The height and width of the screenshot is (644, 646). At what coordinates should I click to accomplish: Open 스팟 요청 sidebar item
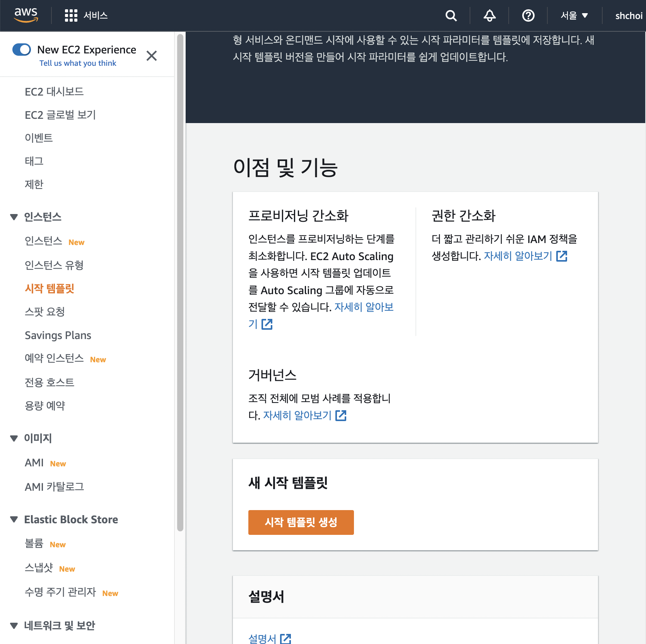tap(45, 312)
